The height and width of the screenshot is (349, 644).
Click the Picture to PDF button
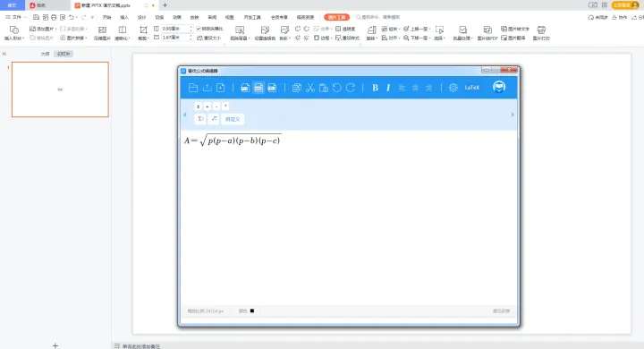point(487,33)
